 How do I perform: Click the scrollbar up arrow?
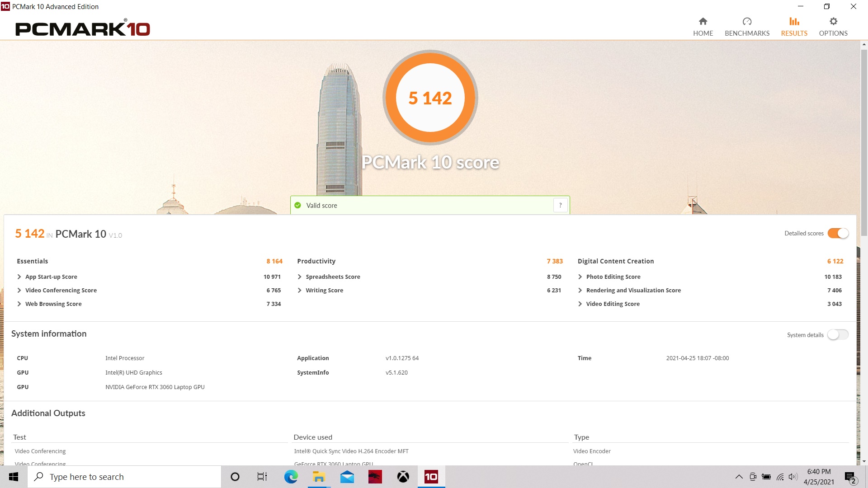point(864,44)
